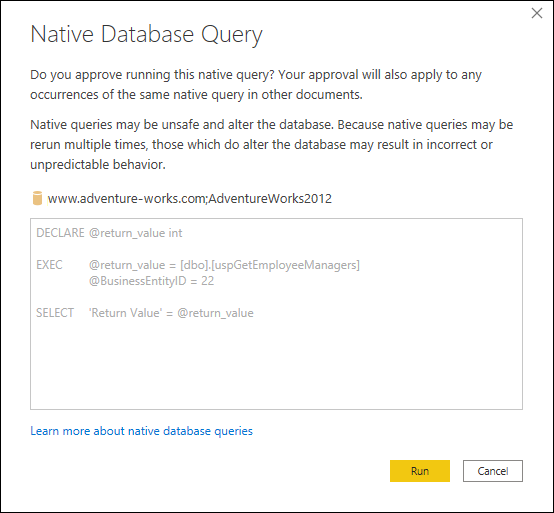Click the 'www.adventure-works.com;AdventureWorks2012' server text
Screen dimensions: 554x513
point(190,199)
